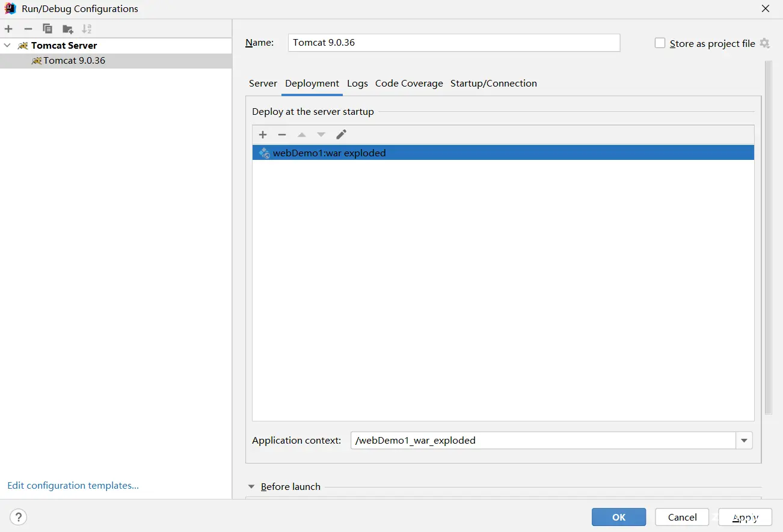Viewport: 783px width, 532px height.
Task: Open help with question mark button
Action: (18, 517)
